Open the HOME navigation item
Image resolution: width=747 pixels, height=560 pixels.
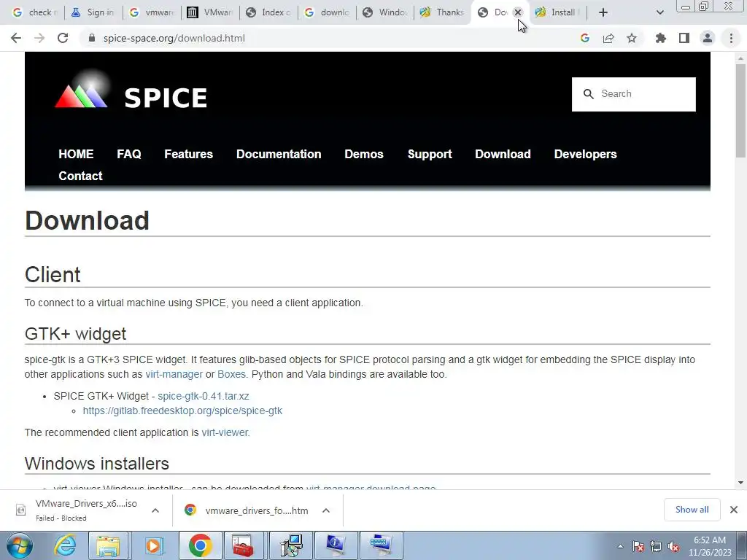pyautogui.click(x=76, y=154)
